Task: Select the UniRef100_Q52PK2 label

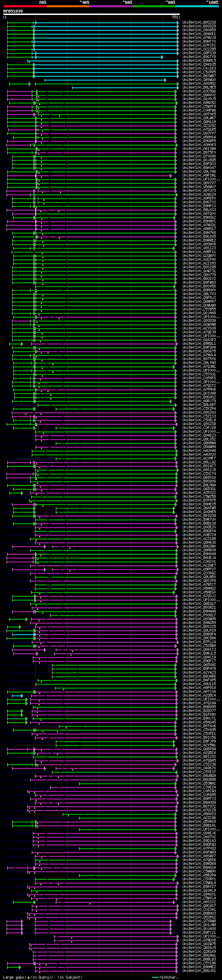Action: coord(199,917)
